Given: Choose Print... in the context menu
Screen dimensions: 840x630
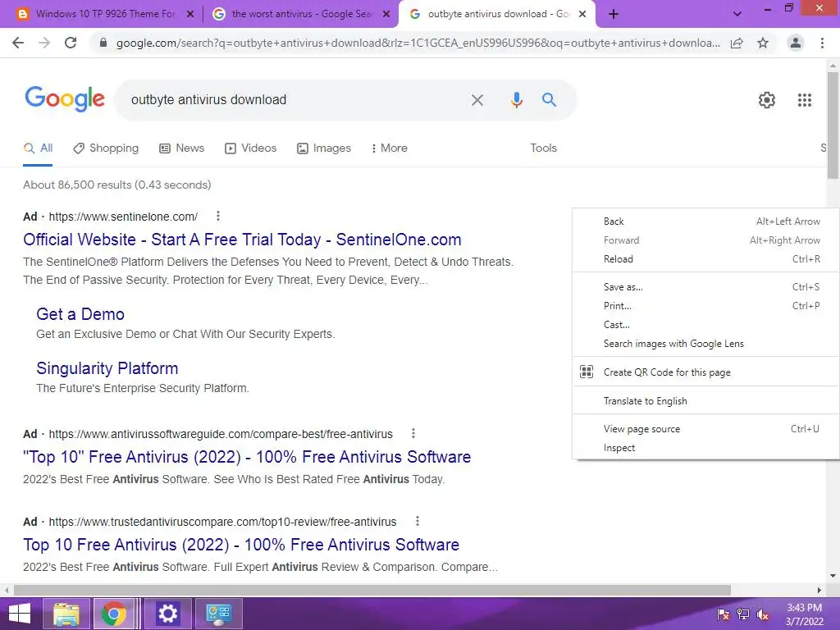Looking at the screenshot, I should click(x=706, y=305).
